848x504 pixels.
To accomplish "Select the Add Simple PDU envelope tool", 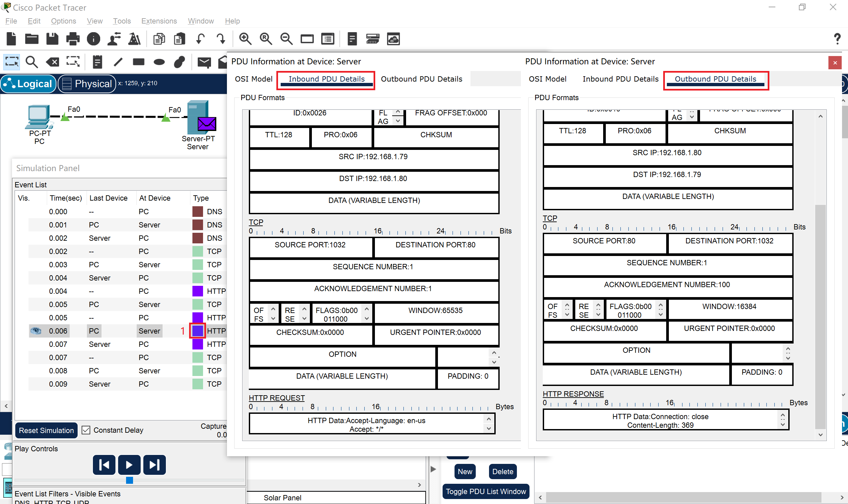I will point(204,62).
